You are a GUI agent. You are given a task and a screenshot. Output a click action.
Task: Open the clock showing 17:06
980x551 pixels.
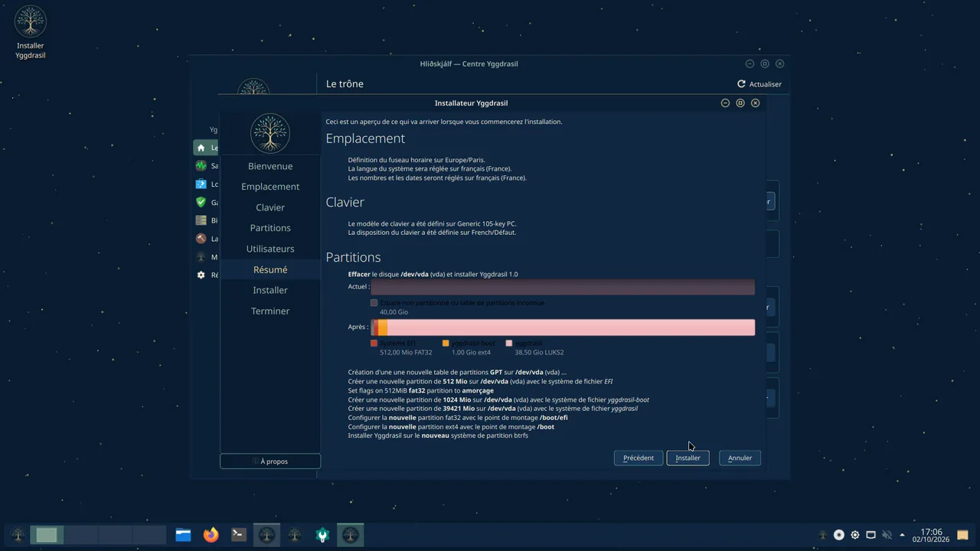(931, 535)
